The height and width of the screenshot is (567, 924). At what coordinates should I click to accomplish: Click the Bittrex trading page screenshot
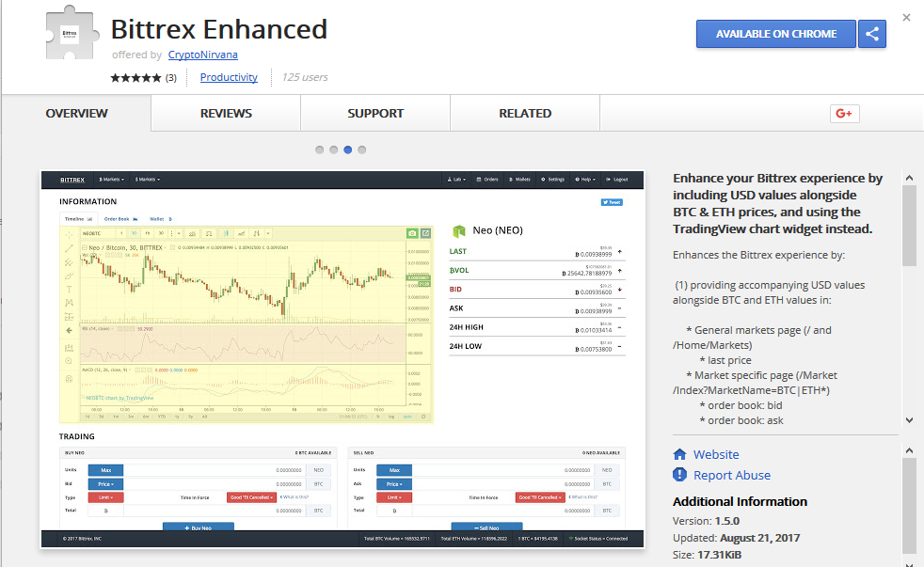[343, 360]
